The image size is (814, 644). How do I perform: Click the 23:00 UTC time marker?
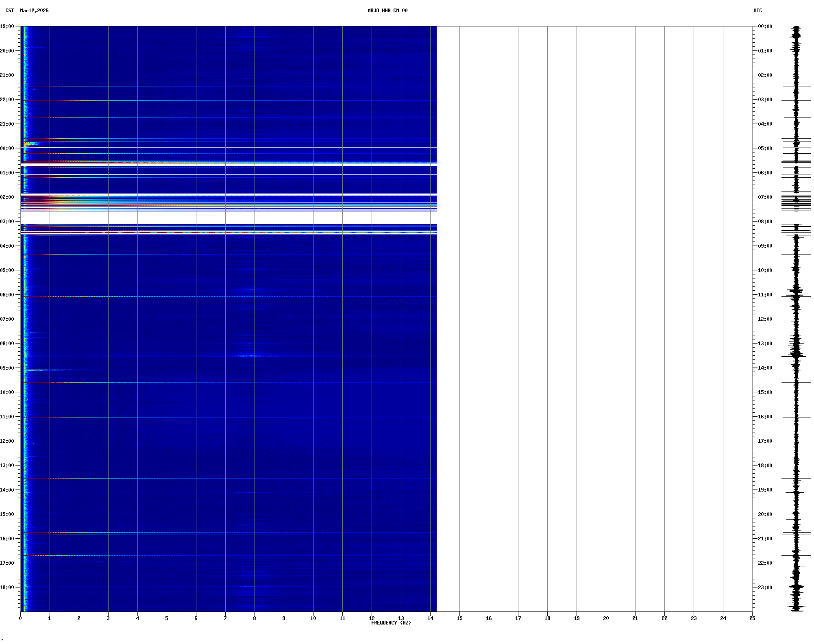pyautogui.click(x=765, y=587)
